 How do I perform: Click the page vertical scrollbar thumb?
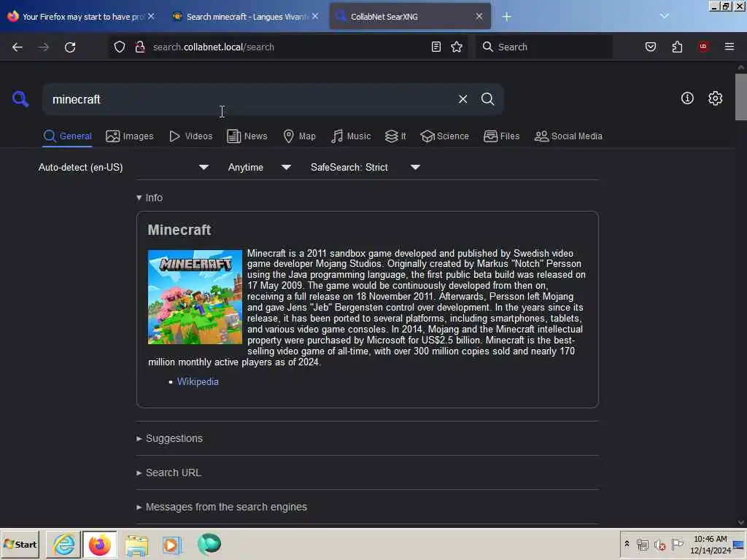[x=741, y=97]
